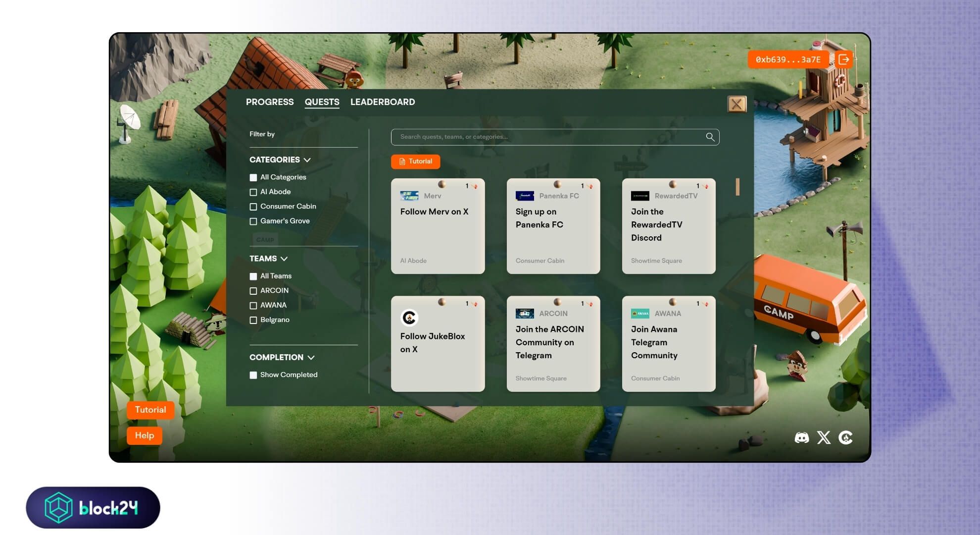Viewport: 980px width, 535px height.
Task: Click the Merv team logo
Action: coord(409,196)
